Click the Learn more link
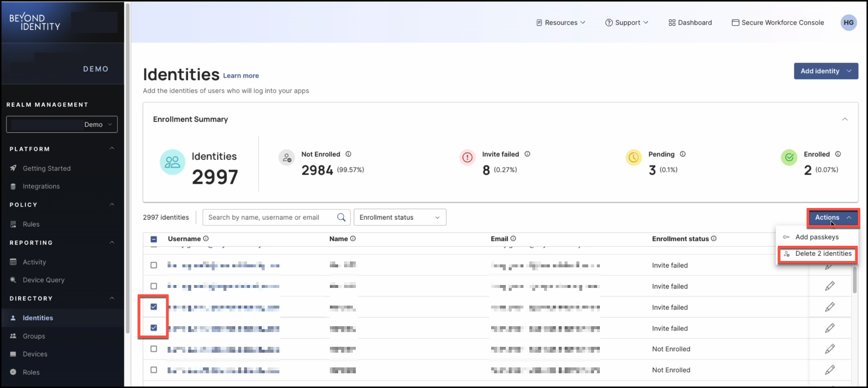Screen dimensions: 868x388 (x=241, y=76)
